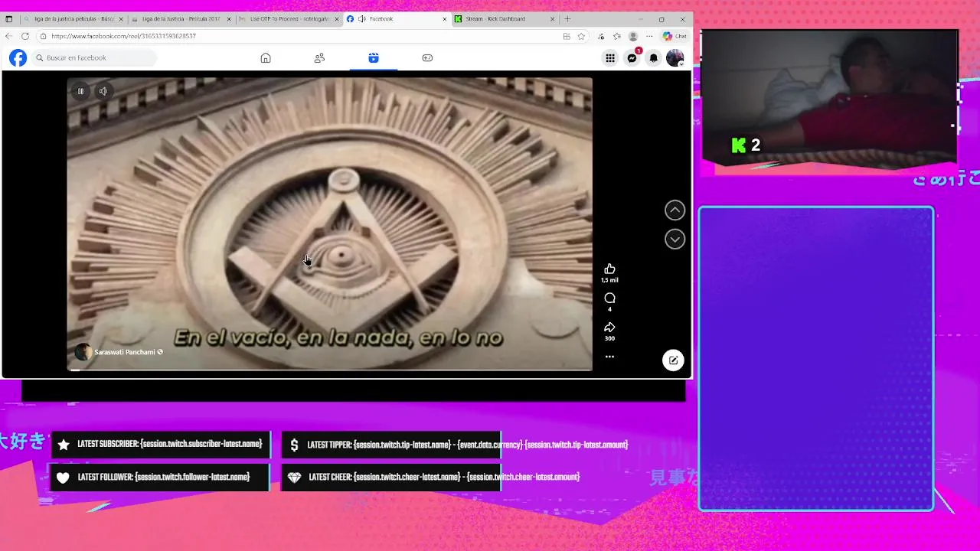
Task: Click Saraswati Panchami's profile avatar
Action: pyautogui.click(x=83, y=352)
